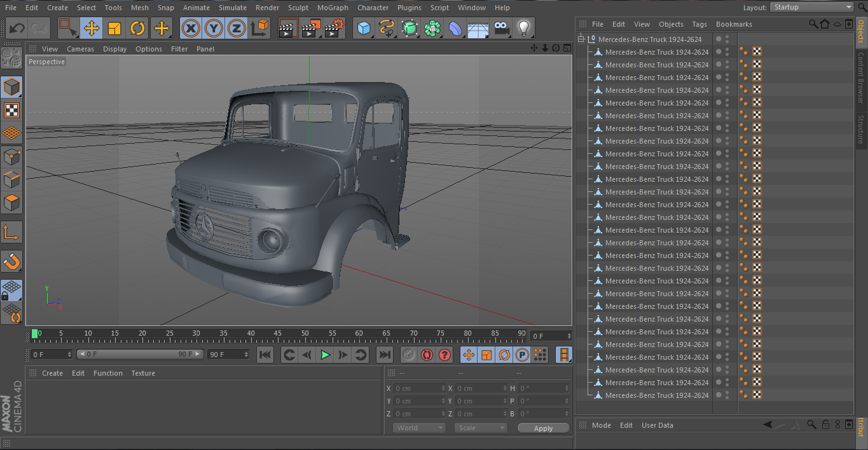Render the active view
868x450 pixels.
288,28
